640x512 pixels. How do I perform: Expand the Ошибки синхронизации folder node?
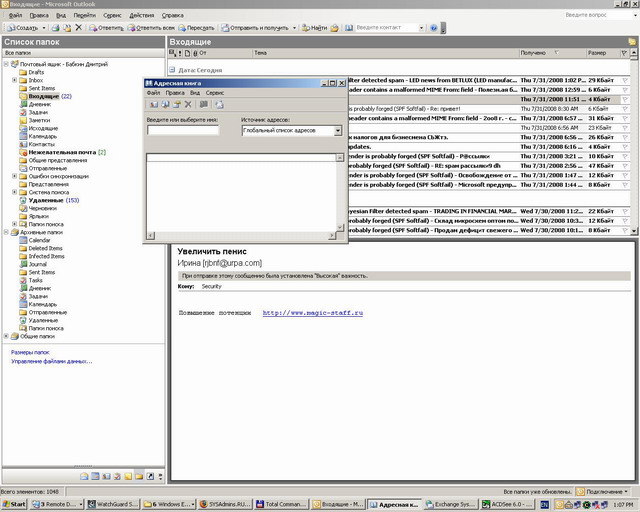tap(14, 176)
